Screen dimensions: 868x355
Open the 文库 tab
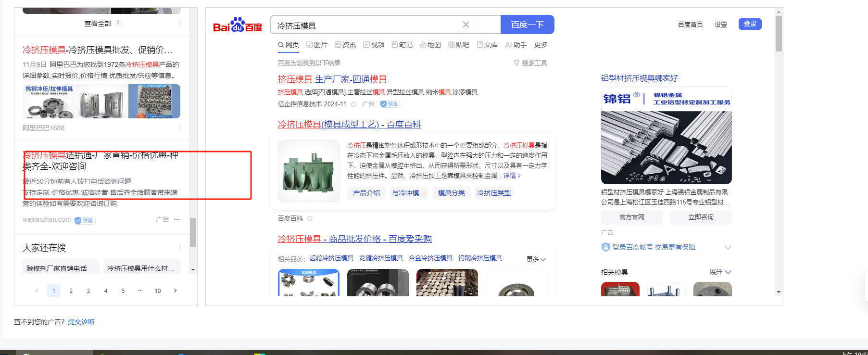point(487,45)
